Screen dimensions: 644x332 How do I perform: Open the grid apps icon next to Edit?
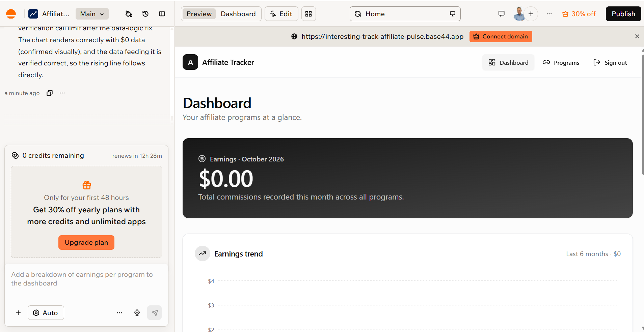pos(308,14)
